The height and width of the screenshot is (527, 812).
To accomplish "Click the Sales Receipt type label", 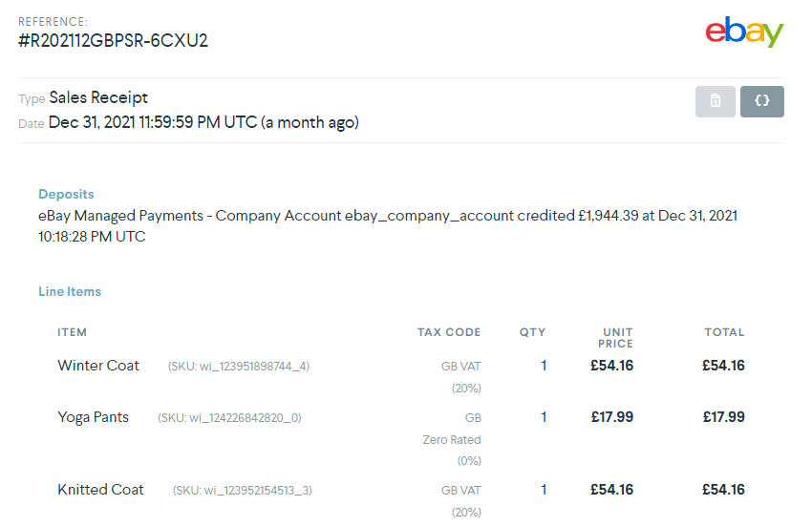I will click(x=98, y=97).
